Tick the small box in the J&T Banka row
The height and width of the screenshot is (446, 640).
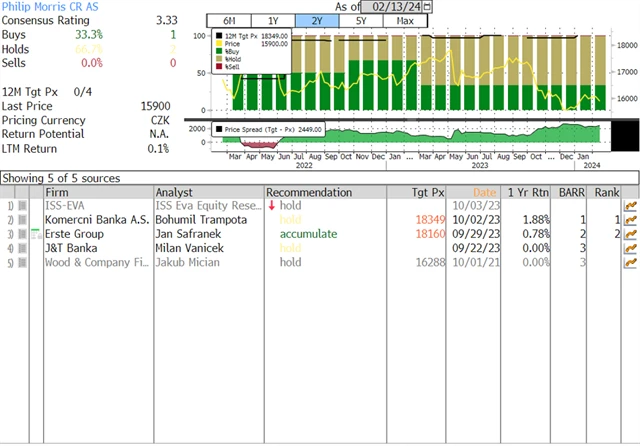coord(23,248)
